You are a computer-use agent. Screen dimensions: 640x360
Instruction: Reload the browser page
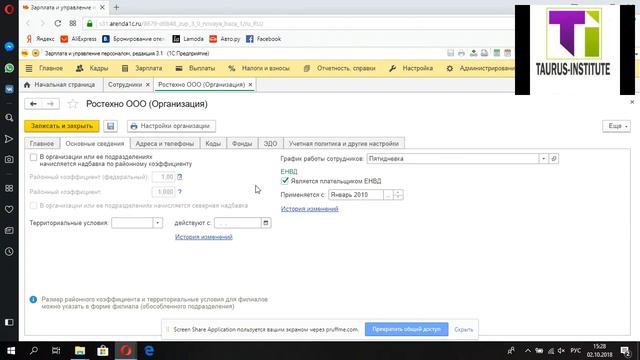pyautogui.click(x=58, y=23)
